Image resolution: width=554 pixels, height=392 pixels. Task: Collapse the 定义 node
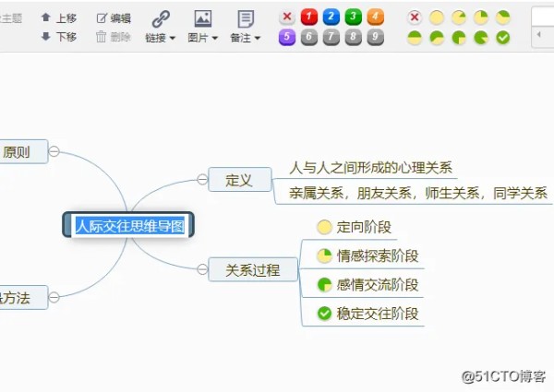202,179
